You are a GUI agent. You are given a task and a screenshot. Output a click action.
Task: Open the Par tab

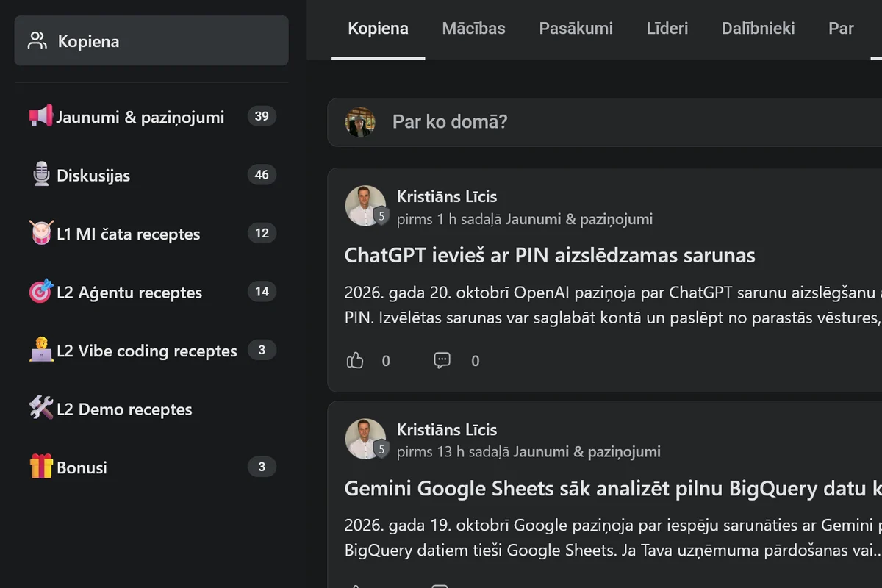841,29
